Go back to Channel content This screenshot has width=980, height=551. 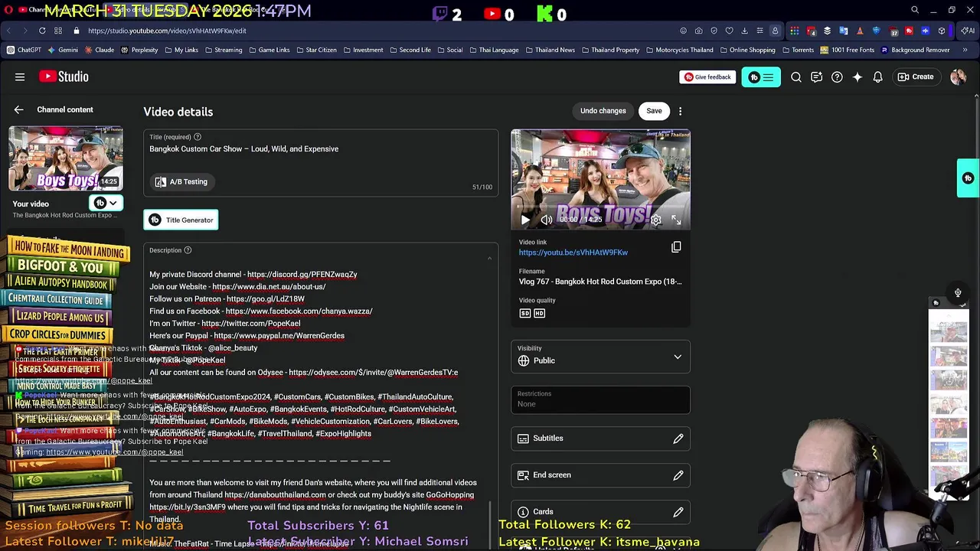18,109
